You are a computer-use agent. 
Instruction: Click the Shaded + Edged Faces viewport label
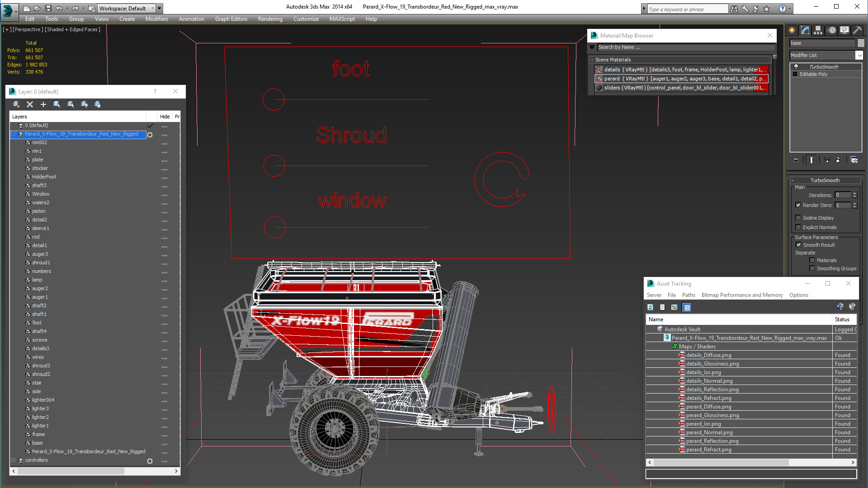coord(72,29)
